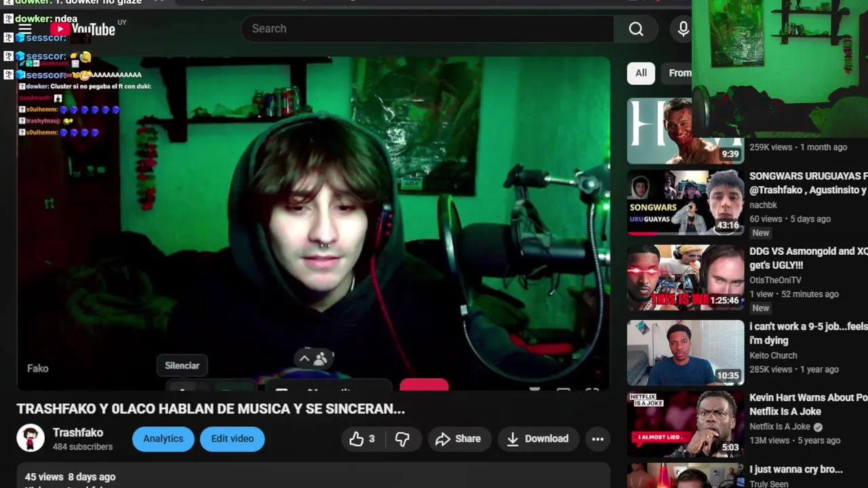
Task: Open 'SONGWARS URUGUAYAS' video title
Action: pyautogui.click(x=808, y=183)
